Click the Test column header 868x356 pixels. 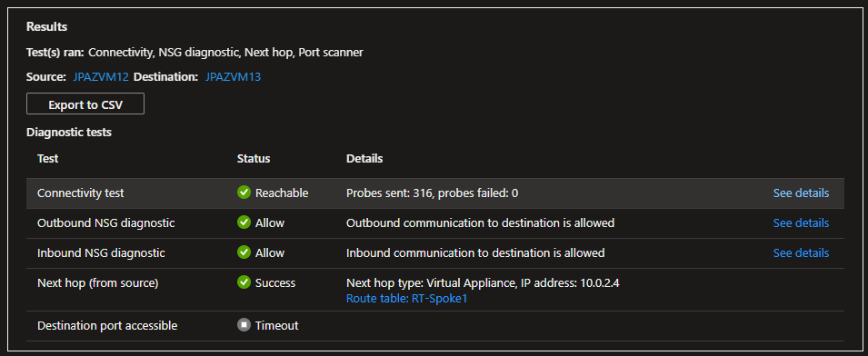pos(47,159)
